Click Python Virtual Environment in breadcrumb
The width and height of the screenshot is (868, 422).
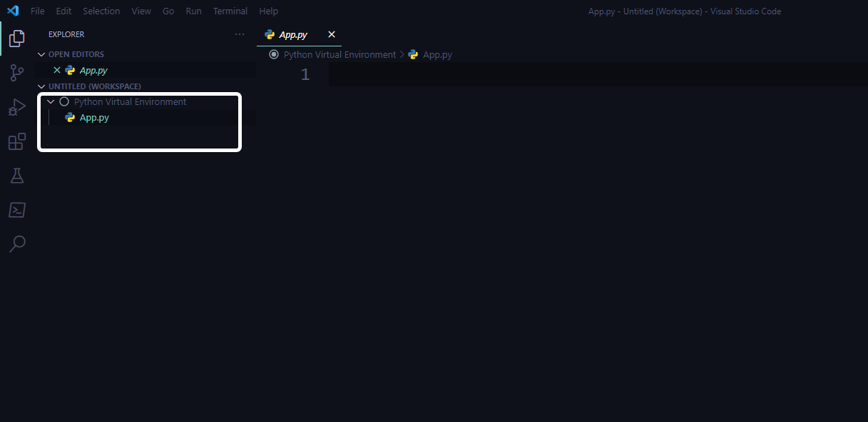click(339, 54)
